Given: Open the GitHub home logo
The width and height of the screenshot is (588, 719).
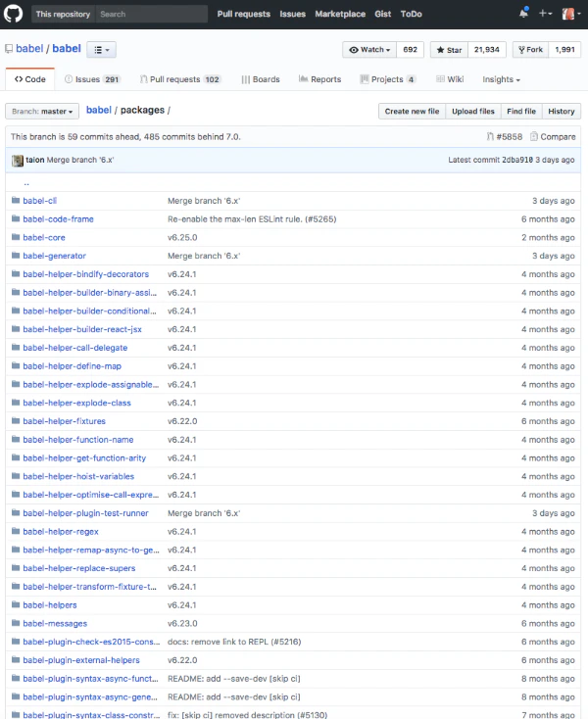Looking at the screenshot, I should click(x=13, y=14).
